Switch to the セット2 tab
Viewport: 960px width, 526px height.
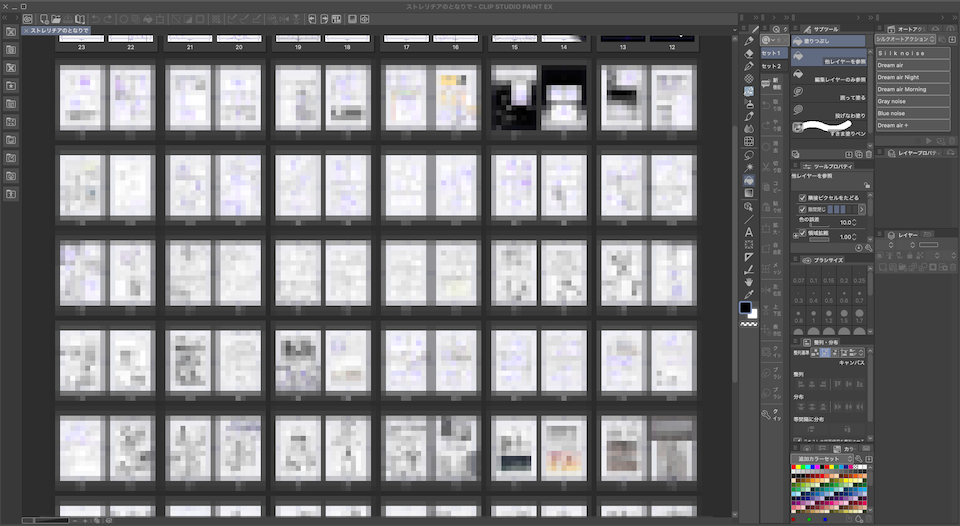click(771, 66)
